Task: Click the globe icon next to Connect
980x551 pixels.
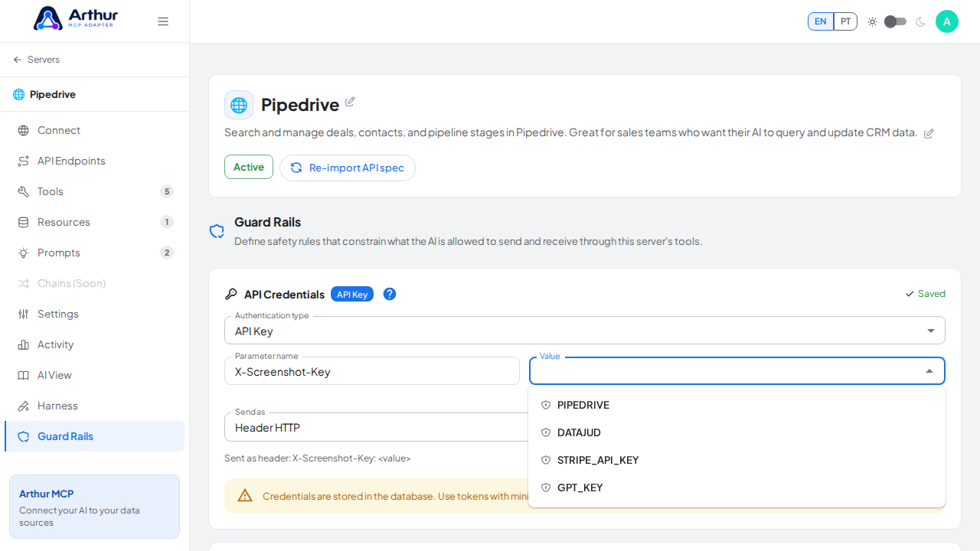Action: pyautogui.click(x=24, y=130)
